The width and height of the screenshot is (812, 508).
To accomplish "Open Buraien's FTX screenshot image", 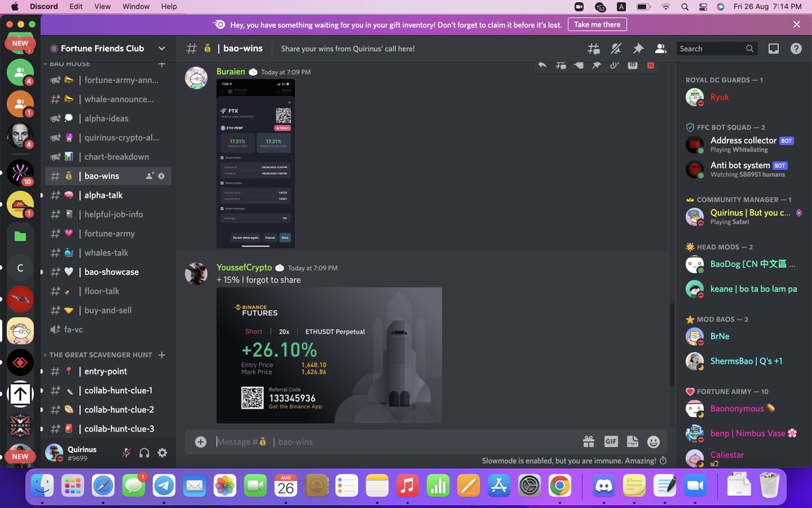I will pos(256,164).
